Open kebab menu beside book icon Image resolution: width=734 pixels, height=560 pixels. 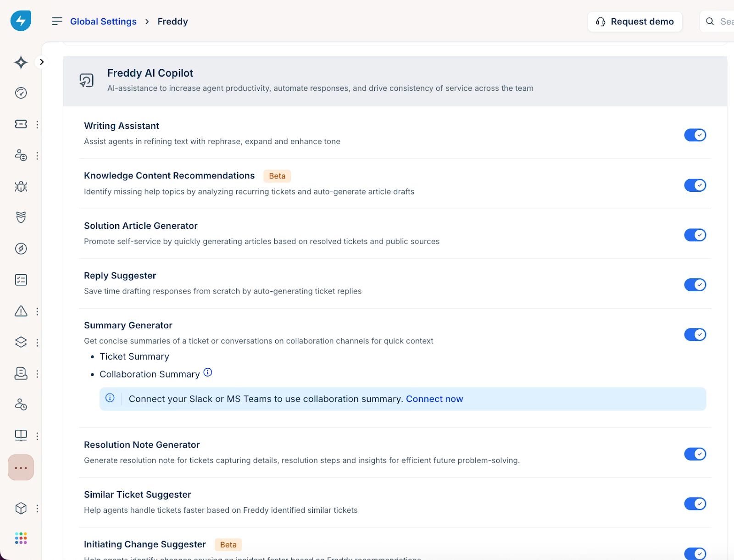tap(37, 436)
